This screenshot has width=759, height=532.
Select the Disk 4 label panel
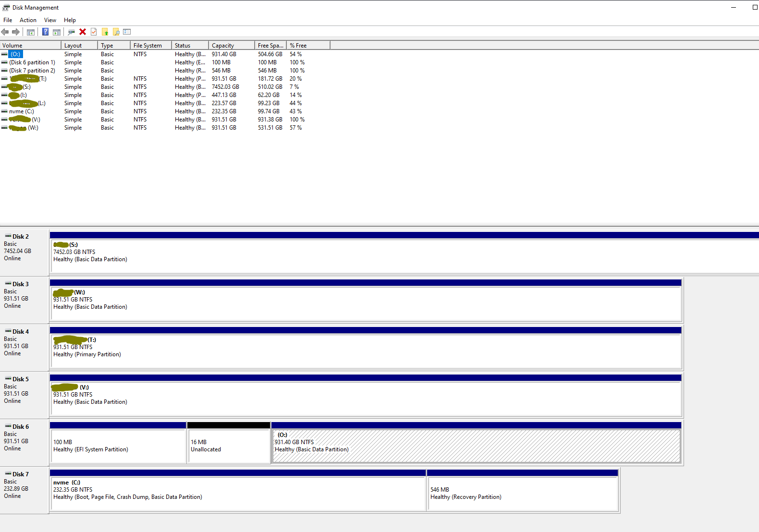[24, 347]
